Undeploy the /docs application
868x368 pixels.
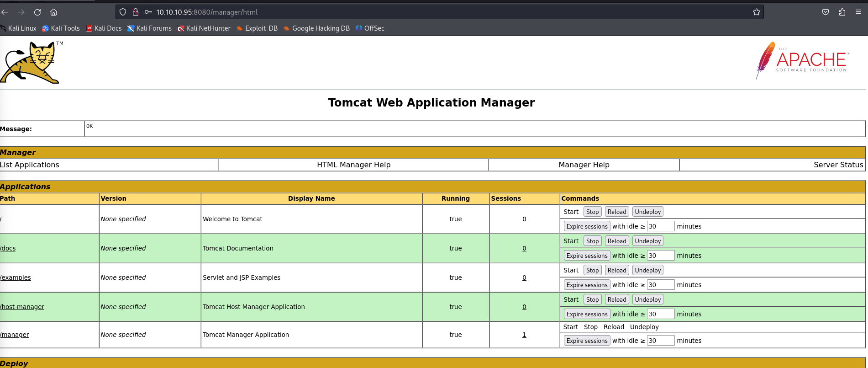pos(647,241)
